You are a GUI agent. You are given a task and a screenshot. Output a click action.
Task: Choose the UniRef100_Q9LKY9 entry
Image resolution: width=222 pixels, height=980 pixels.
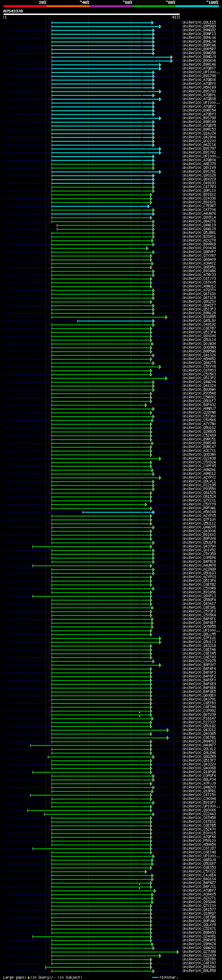click(199, 925)
